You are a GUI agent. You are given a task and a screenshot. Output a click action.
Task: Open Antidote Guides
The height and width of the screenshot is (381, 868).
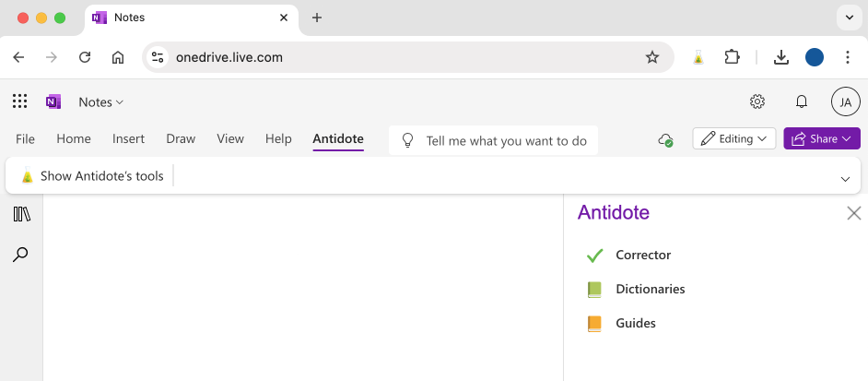click(x=635, y=324)
